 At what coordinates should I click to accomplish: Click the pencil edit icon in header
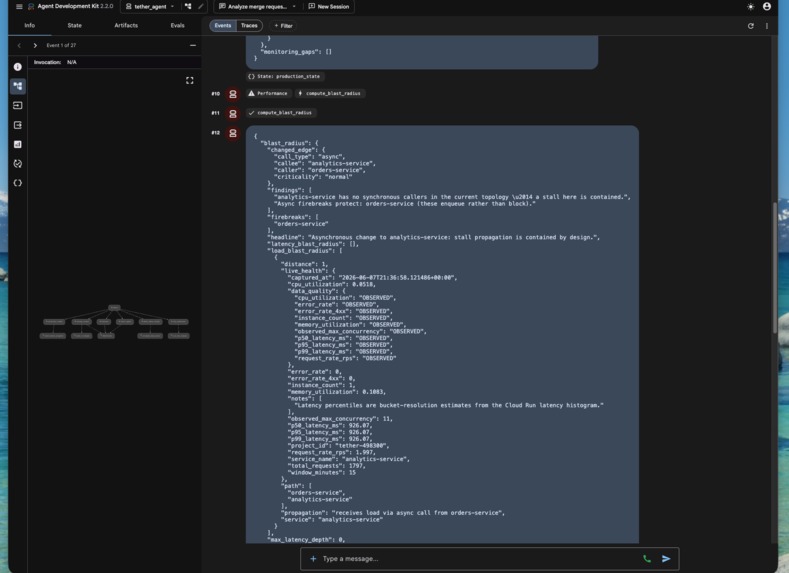coord(200,7)
